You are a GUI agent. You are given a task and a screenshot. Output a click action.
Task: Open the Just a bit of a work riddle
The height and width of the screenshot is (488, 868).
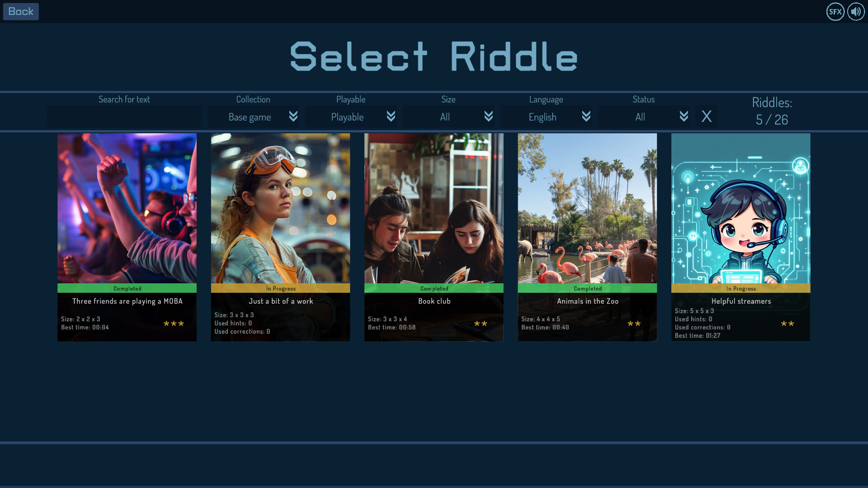280,208
